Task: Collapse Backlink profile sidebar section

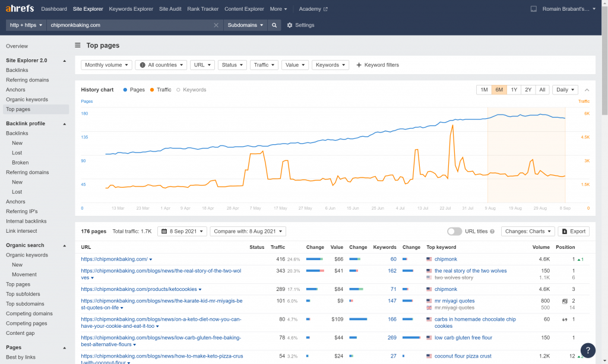Action: [x=64, y=124]
